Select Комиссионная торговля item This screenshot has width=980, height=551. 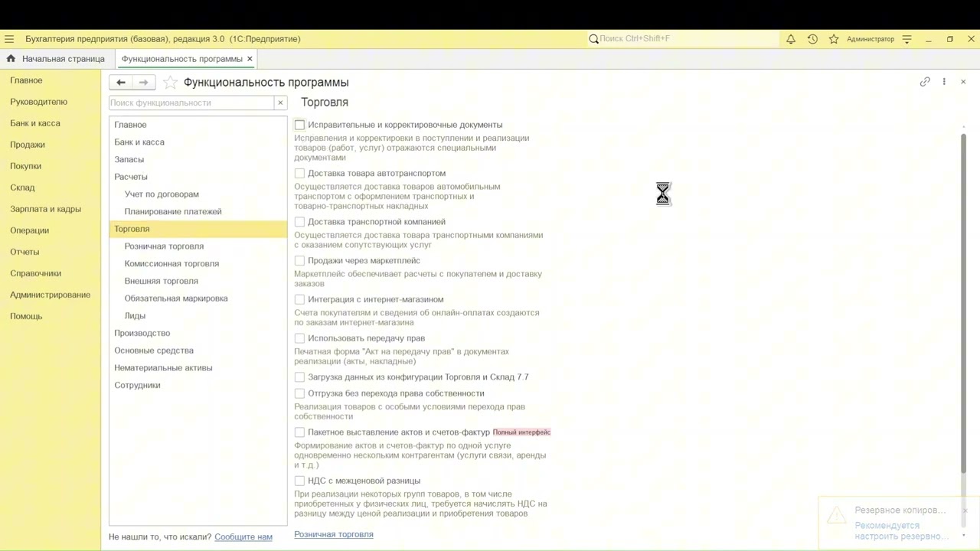click(198, 263)
